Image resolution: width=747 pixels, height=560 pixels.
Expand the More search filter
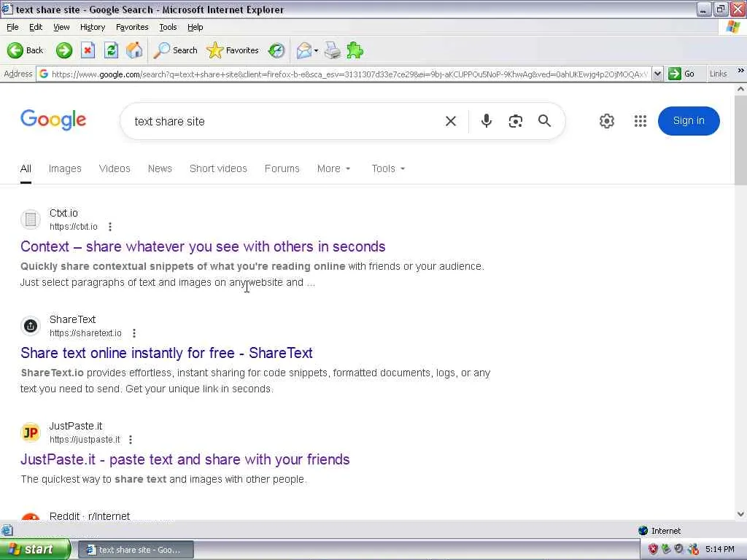click(333, 168)
